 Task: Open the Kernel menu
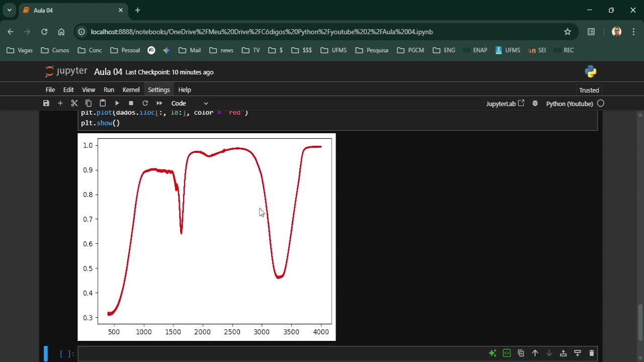[x=131, y=89]
